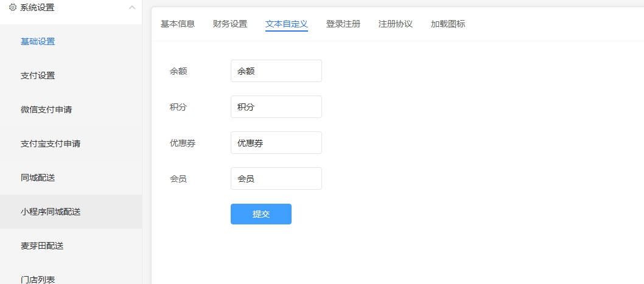The width and height of the screenshot is (644, 284).
Task: View the 注册协议 tab
Action: [x=396, y=24]
